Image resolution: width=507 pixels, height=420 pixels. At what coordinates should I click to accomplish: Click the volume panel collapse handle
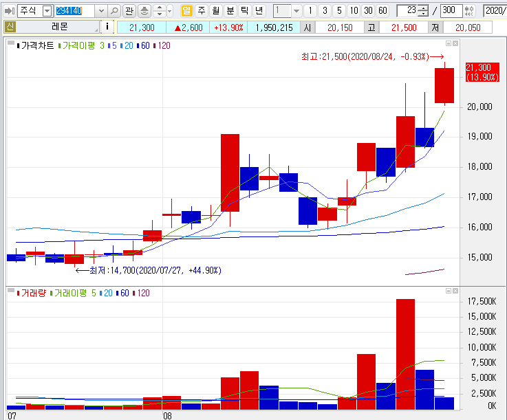[11, 291]
